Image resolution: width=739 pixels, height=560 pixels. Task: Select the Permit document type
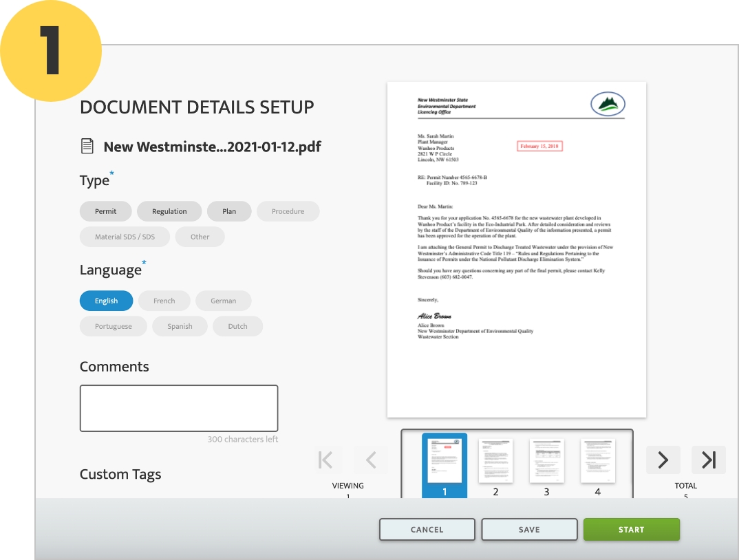106,211
